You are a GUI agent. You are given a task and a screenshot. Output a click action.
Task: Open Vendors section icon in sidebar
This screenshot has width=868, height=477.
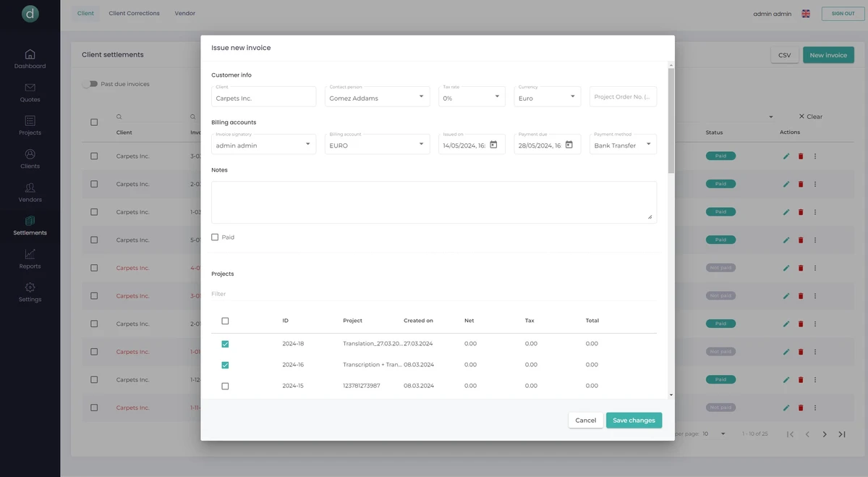click(x=30, y=188)
